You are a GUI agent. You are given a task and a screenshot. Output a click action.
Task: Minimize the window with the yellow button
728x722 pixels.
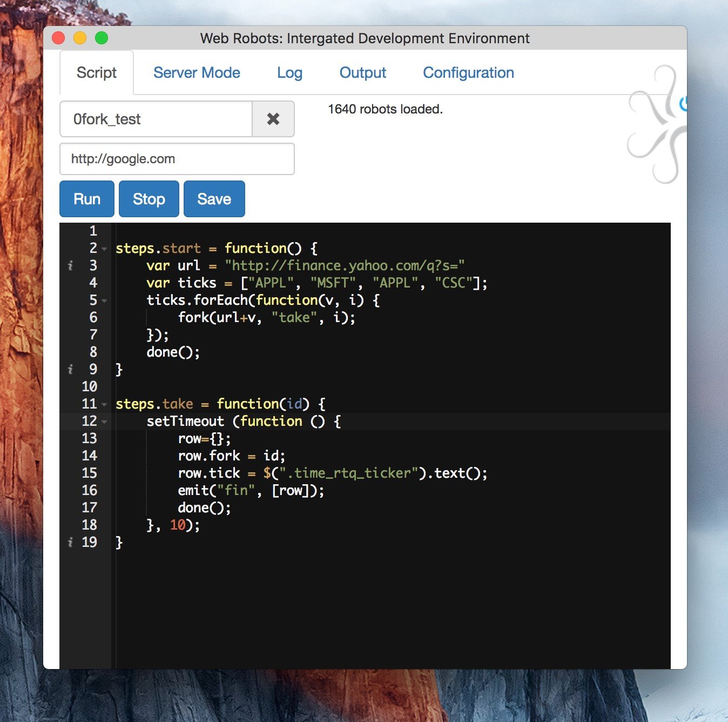[x=80, y=38]
